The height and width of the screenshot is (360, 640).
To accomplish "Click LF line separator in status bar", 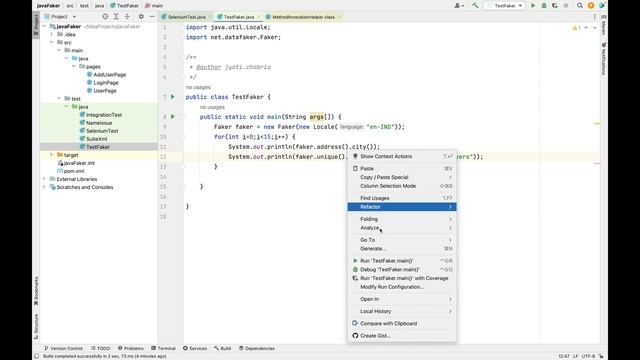I will click(575, 356).
